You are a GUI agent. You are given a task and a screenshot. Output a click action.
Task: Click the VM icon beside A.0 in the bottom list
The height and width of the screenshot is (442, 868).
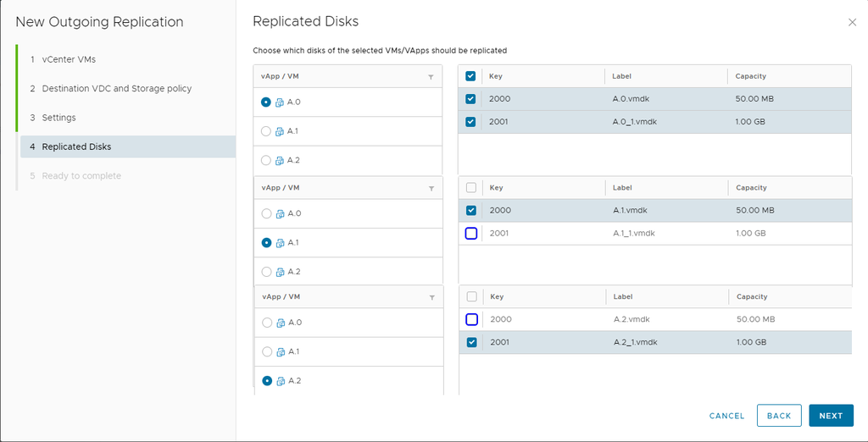(280, 323)
